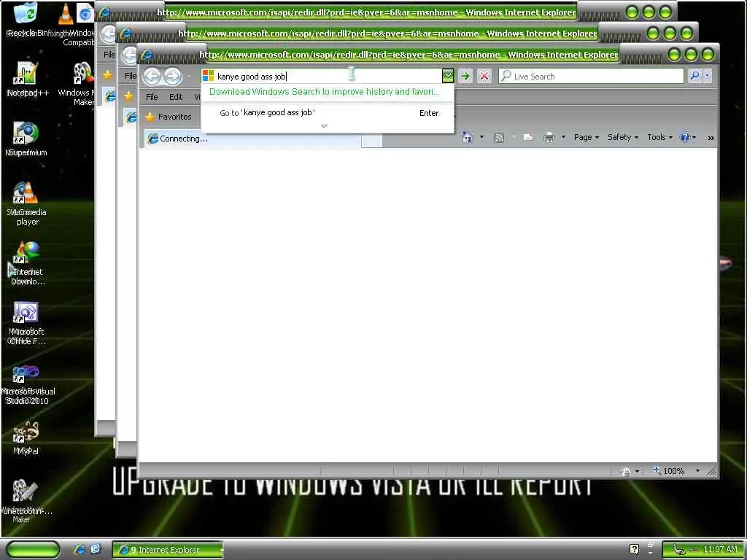Screen dimensions: 747x560
Task: Click the Favorites star icon in front window
Action: point(150,117)
